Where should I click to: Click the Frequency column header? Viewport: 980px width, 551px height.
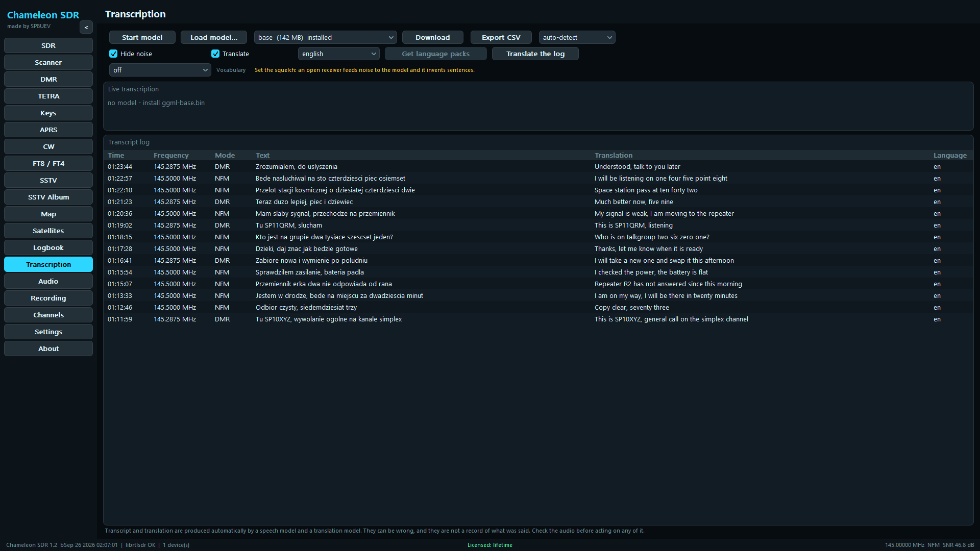171,155
